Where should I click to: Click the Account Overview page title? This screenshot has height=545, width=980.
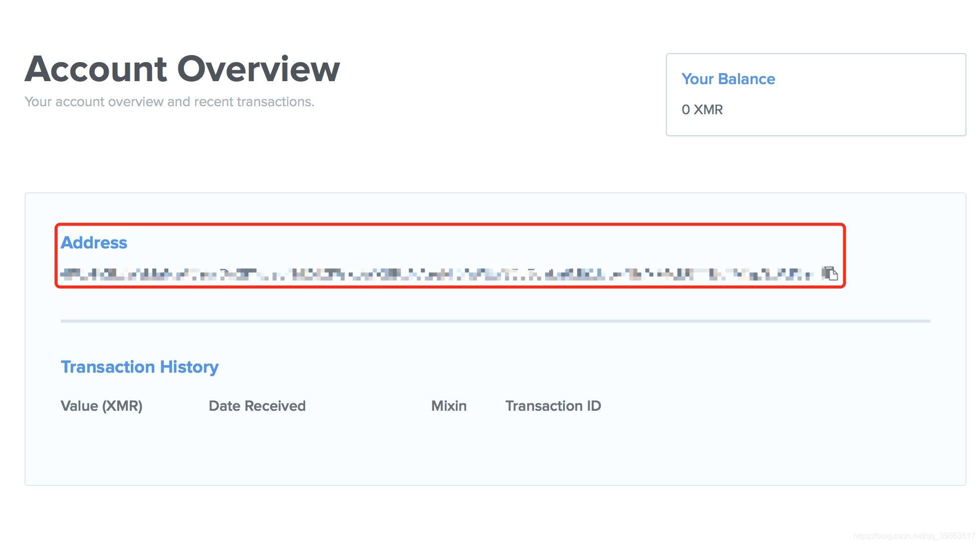click(x=182, y=69)
